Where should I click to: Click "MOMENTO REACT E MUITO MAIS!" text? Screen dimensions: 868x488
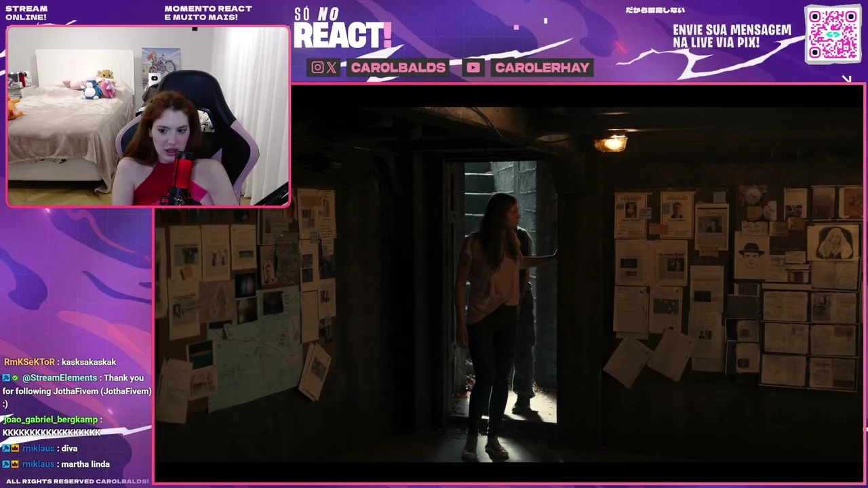click(x=208, y=13)
